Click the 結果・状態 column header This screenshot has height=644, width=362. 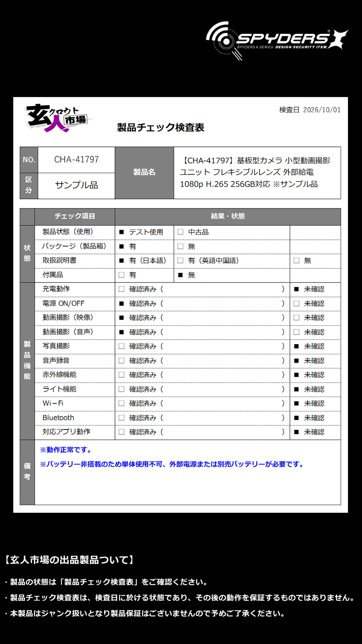pyautogui.click(x=228, y=217)
